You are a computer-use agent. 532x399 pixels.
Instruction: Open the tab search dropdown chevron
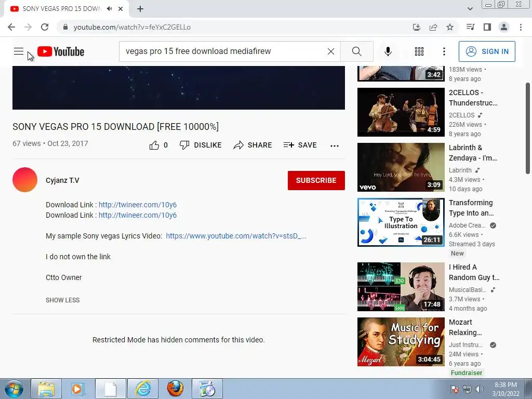[470, 9]
